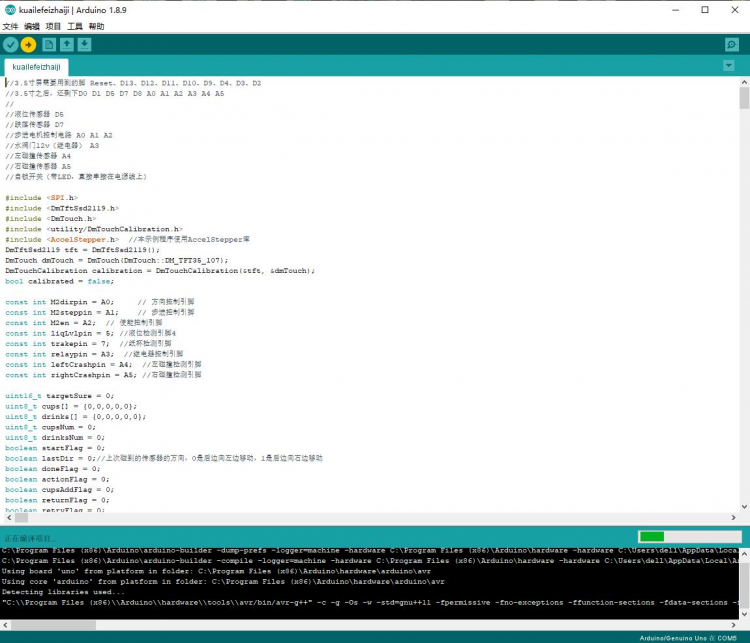
Task: Click '#include <AccelStepper.h>' code line
Action: coord(62,239)
